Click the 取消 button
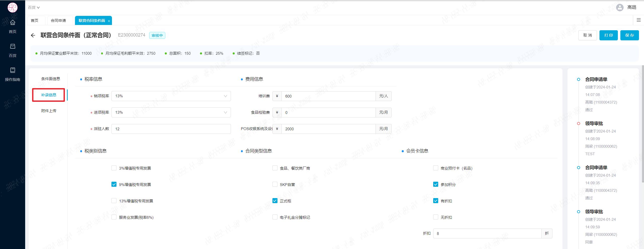Viewport: 644px width, 249px height. [x=587, y=35]
